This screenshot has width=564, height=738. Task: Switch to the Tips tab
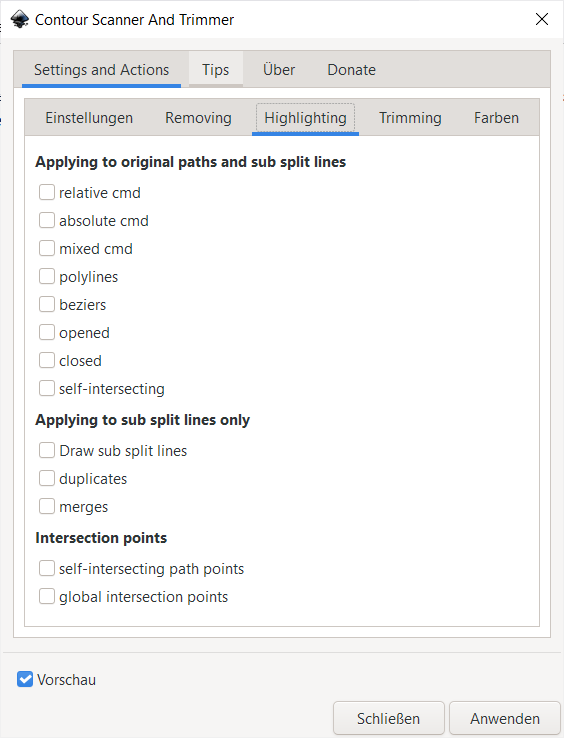tap(216, 70)
